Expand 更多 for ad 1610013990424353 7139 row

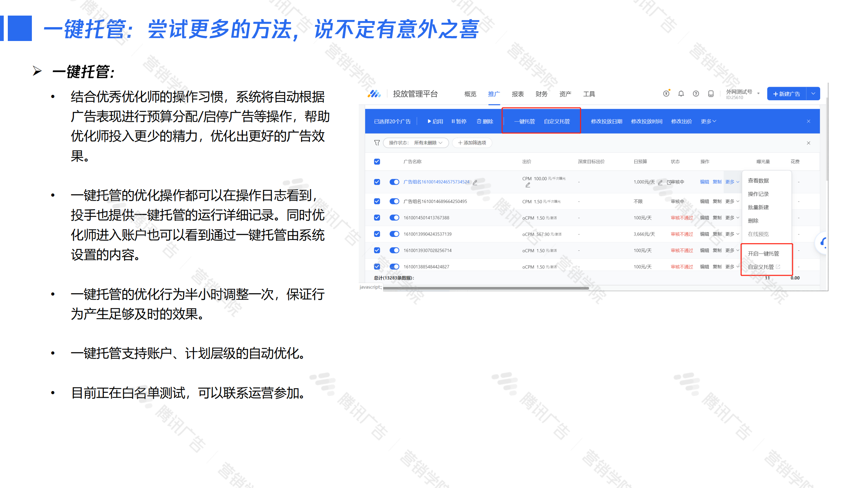[732, 234]
